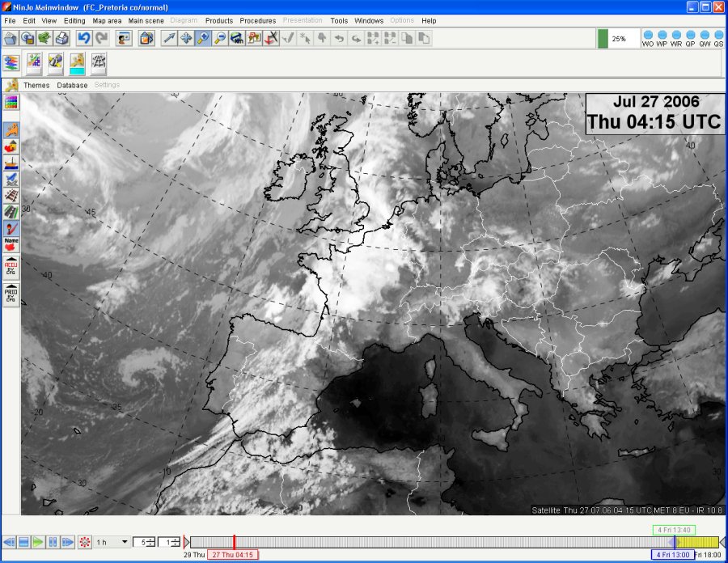728x563 pixels.
Task: Click the house and country icon in sidebar
Action: click(x=11, y=146)
